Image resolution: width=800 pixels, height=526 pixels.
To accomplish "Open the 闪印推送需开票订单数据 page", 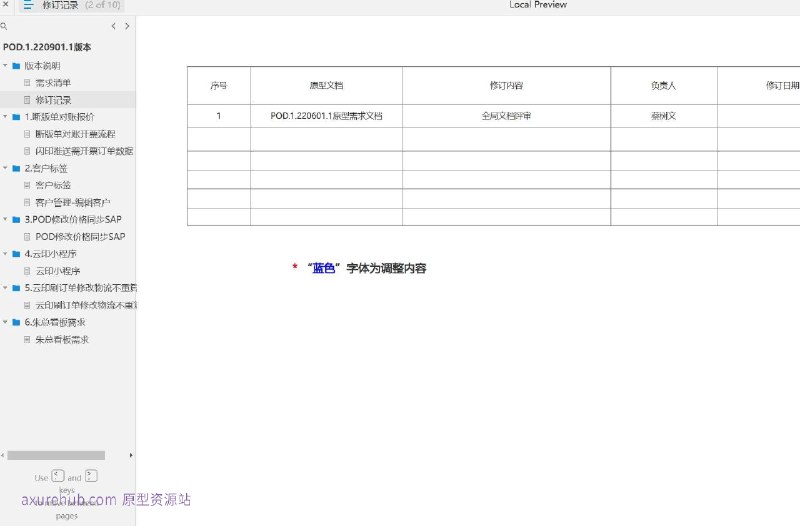I will (x=84, y=151).
